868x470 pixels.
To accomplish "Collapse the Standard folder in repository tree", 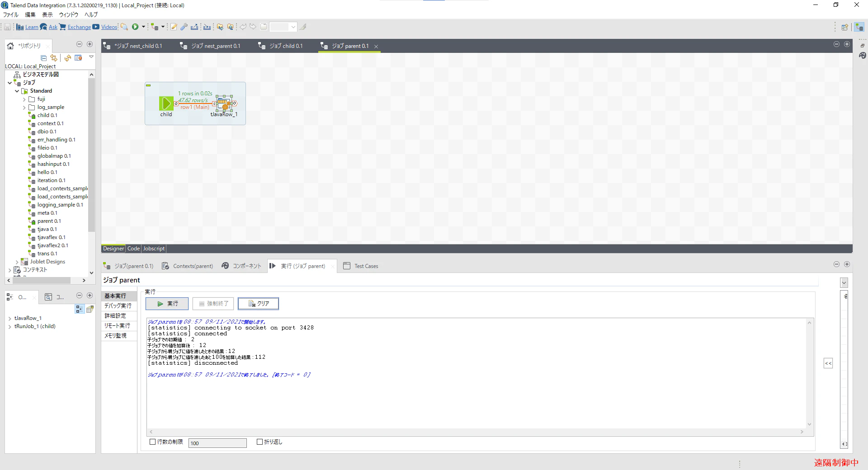I will [17, 91].
